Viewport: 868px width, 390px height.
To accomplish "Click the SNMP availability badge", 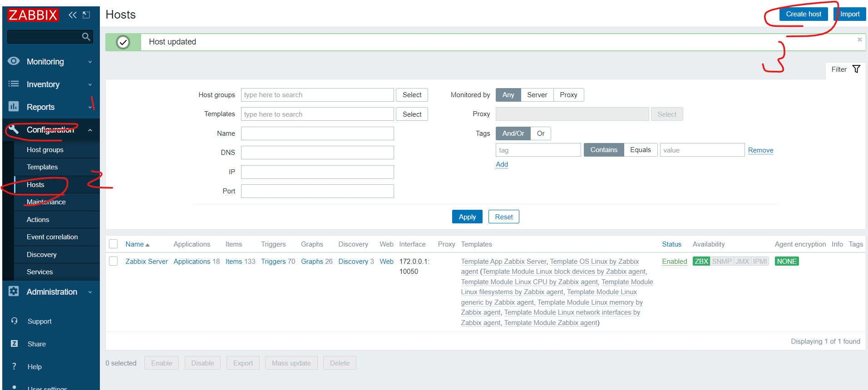I will [722, 262].
